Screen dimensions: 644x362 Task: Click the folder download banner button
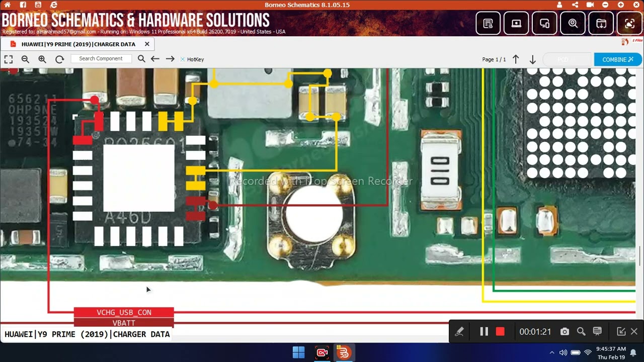601,23
